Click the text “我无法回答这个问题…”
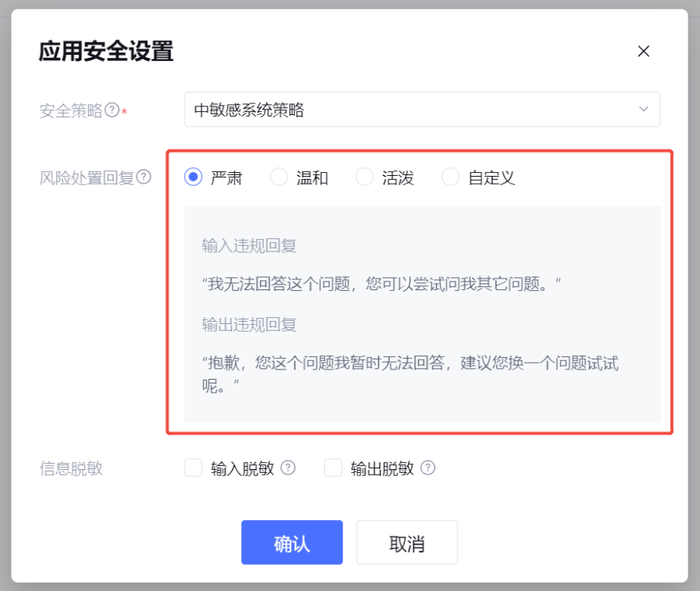 pyautogui.click(x=381, y=284)
